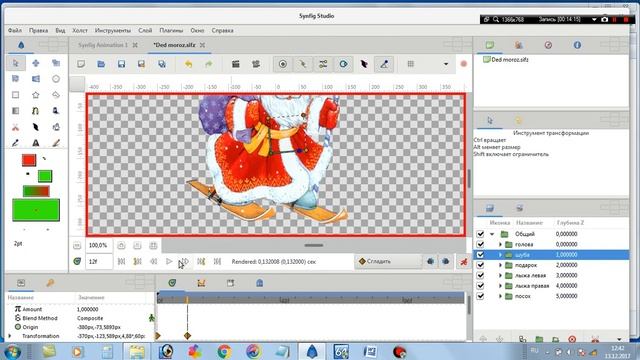Select the Eyedropper tool
Viewport: 640px width, 360px height.
coord(16,143)
